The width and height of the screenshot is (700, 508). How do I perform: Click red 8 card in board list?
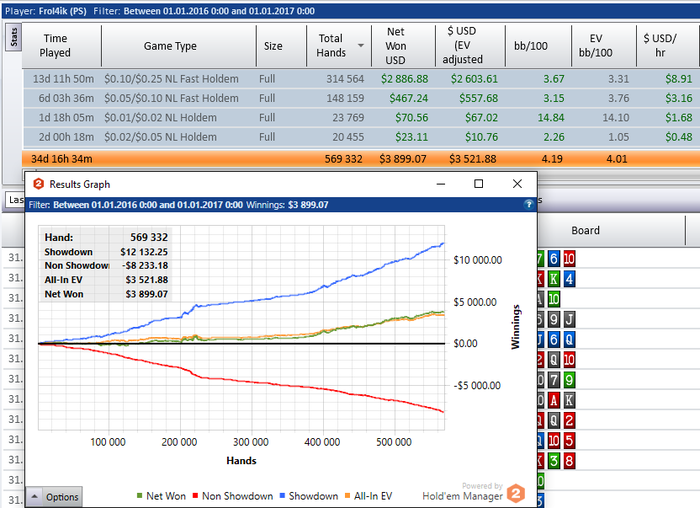[x=569, y=461]
